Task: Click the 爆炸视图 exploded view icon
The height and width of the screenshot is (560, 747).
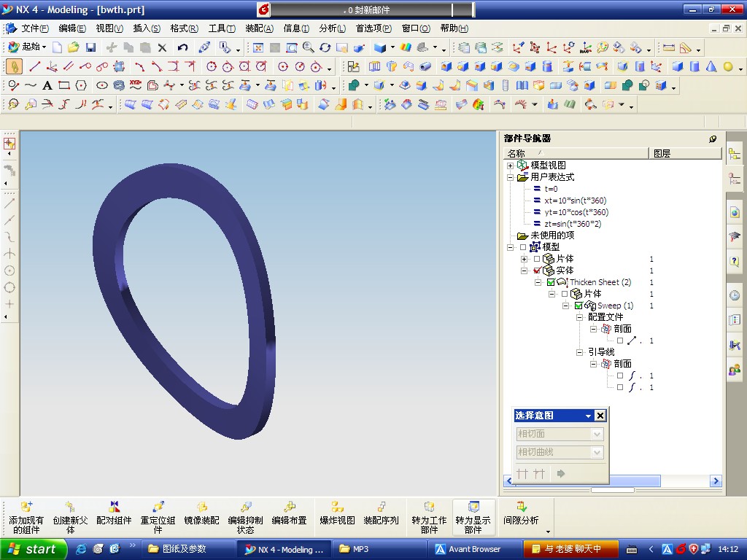Action: 337,513
